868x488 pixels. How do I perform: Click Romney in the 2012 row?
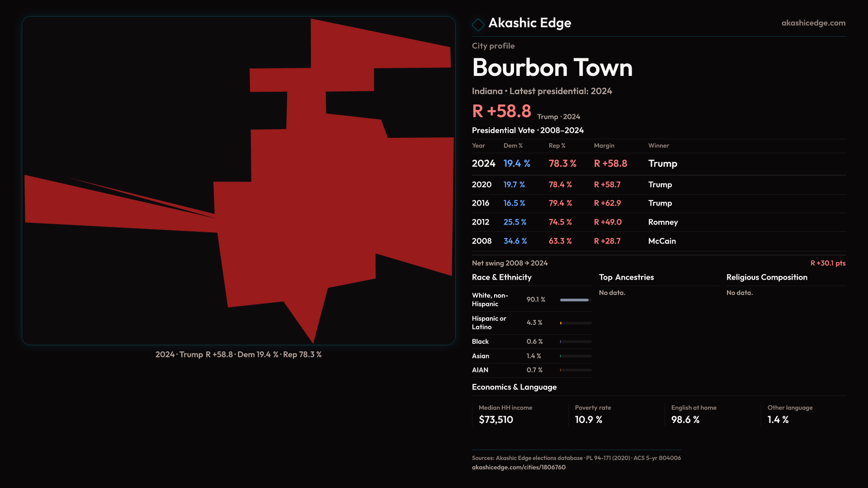(663, 222)
